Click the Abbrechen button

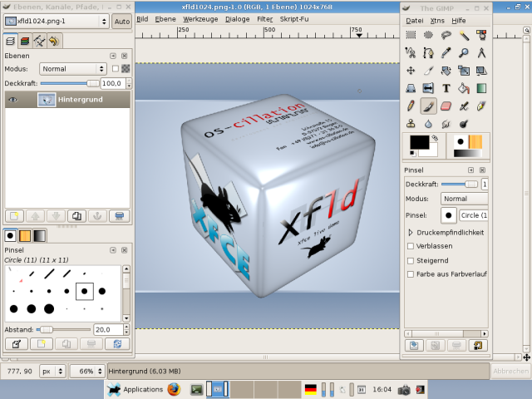point(510,372)
